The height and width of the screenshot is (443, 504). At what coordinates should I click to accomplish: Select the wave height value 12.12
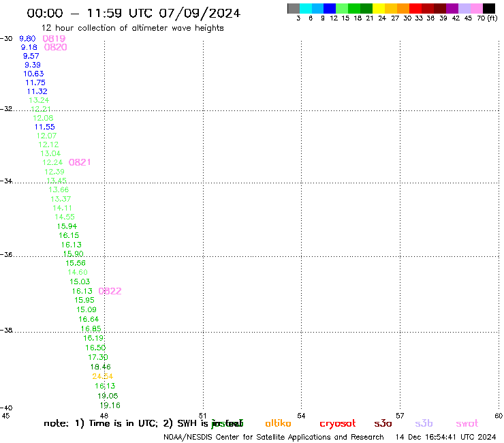point(48,144)
